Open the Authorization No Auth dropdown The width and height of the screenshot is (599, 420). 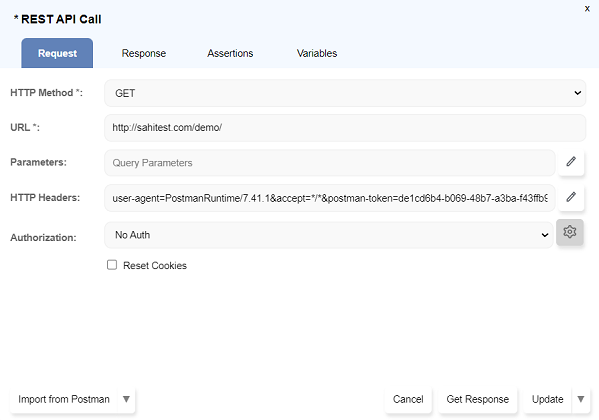coord(329,235)
